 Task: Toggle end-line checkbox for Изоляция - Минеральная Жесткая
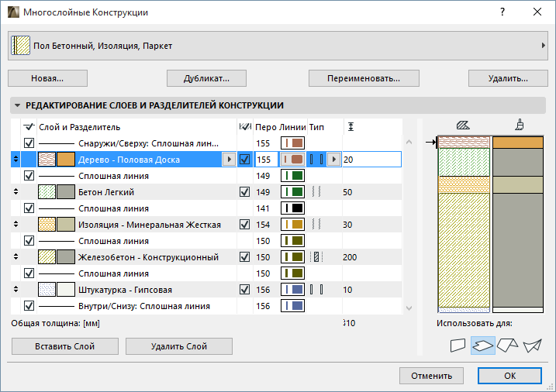245,225
